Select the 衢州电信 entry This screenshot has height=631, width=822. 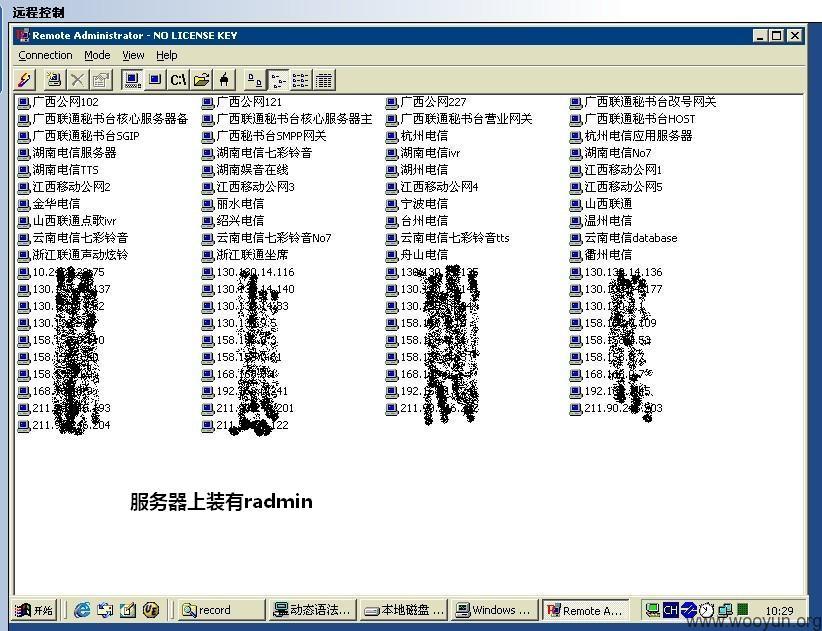coord(601,255)
